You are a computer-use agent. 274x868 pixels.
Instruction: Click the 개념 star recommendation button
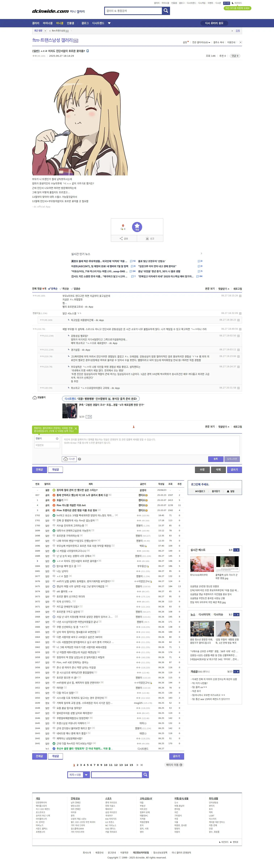pos(137,227)
